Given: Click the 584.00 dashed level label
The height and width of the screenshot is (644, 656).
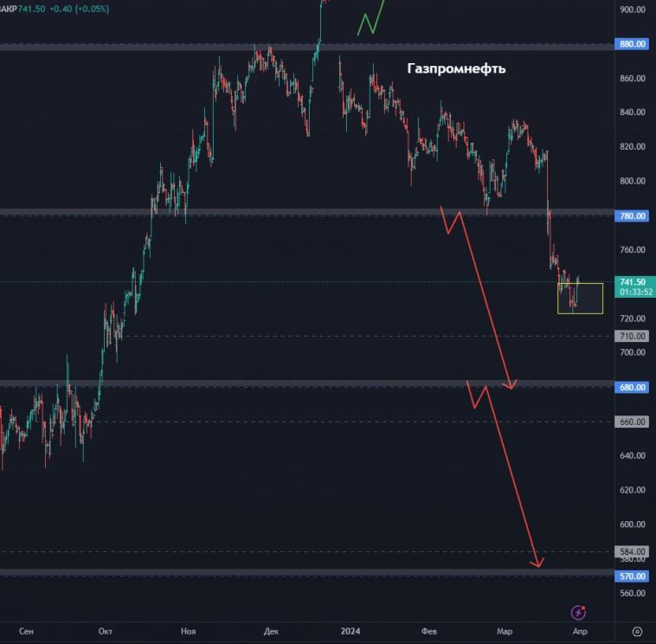Looking at the screenshot, I should tap(632, 551).
